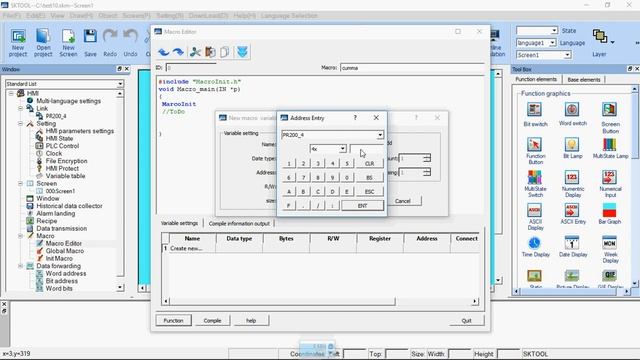
Task: Click the Quit button in Macro Editor
Action: tap(467, 320)
